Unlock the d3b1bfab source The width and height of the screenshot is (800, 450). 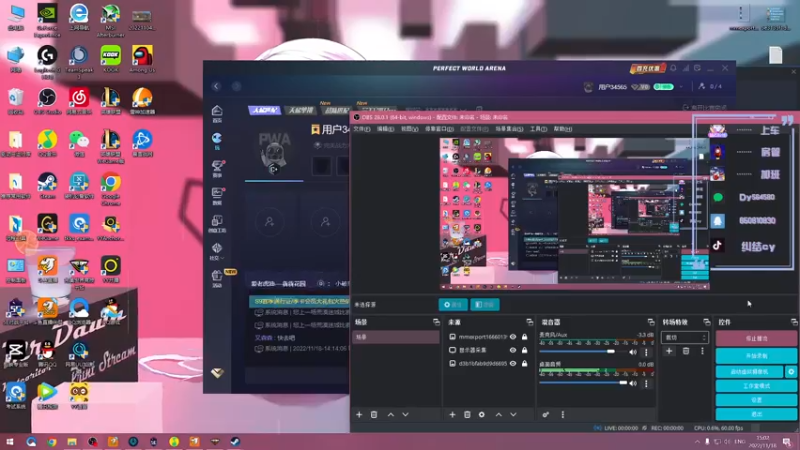coord(524,364)
